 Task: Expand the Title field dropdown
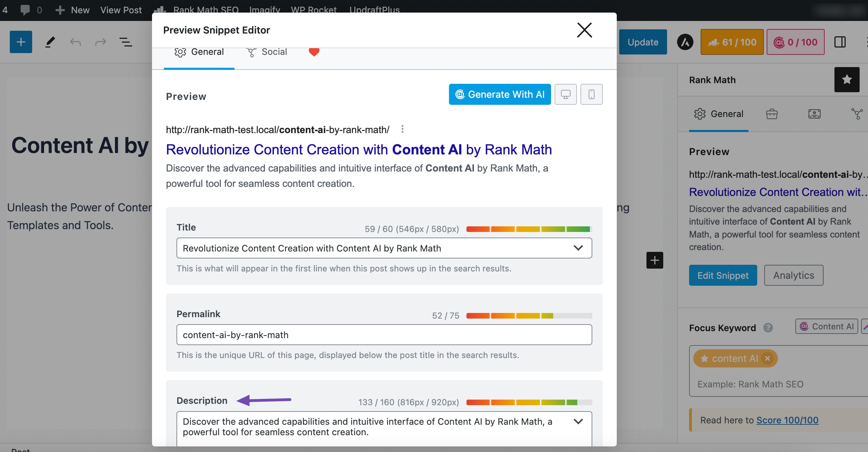click(x=578, y=248)
